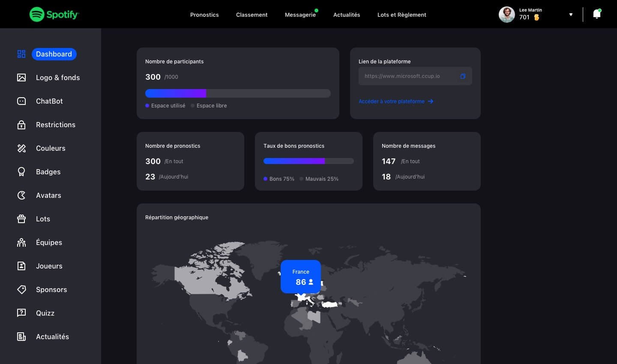Image resolution: width=617 pixels, height=364 pixels.
Task: Click the copy link icon in platform field
Action: click(x=463, y=76)
